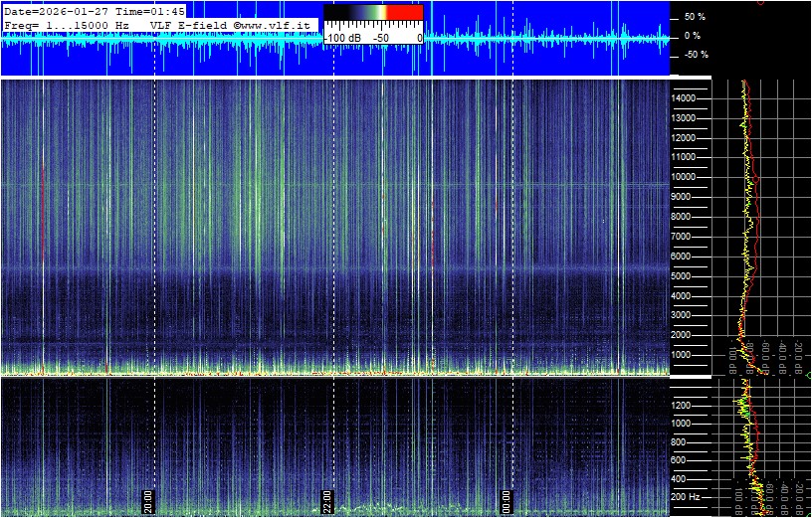Click the 1200 label on the lower frequency axis
This screenshot has width=812, height=518.
(x=687, y=405)
